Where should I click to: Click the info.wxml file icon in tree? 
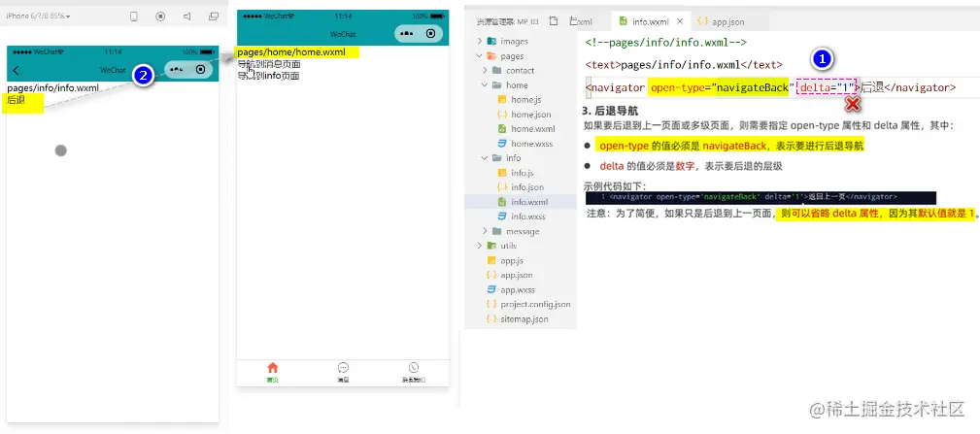pos(501,202)
